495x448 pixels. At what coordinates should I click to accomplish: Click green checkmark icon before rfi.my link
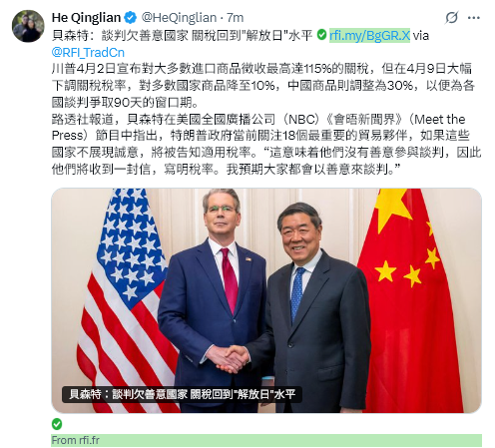[321, 35]
